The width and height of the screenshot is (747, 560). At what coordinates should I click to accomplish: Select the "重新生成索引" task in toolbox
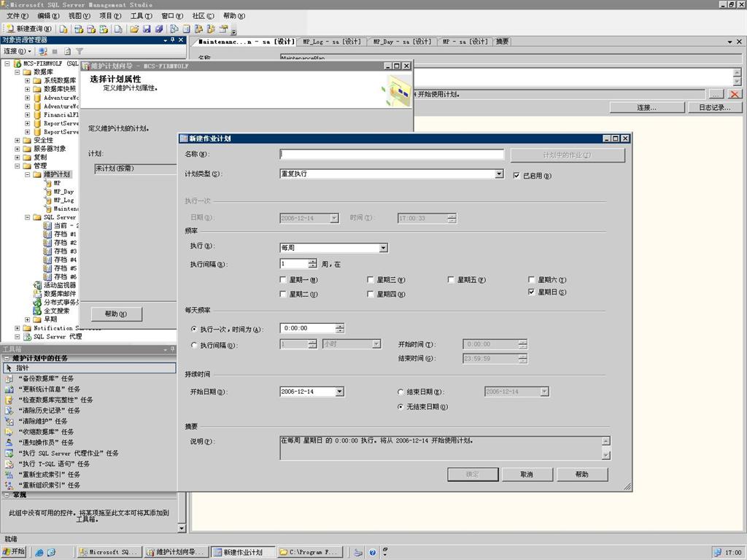coord(49,474)
